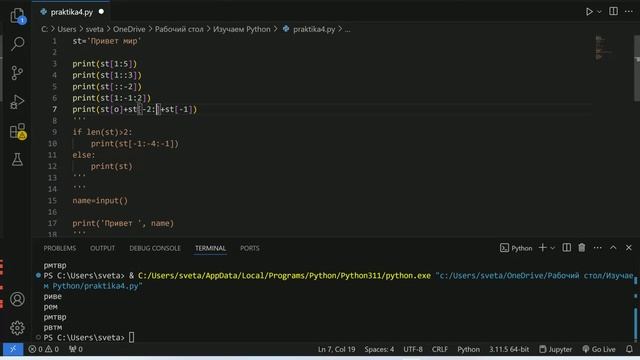This screenshot has height=360, width=640.
Task: Open the Run and Debug view
Action: [17, 102]
